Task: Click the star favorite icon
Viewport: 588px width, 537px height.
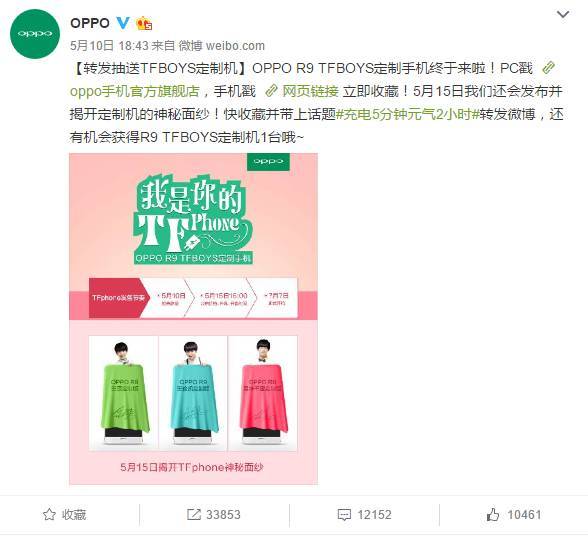Action: tap(49, 514)
